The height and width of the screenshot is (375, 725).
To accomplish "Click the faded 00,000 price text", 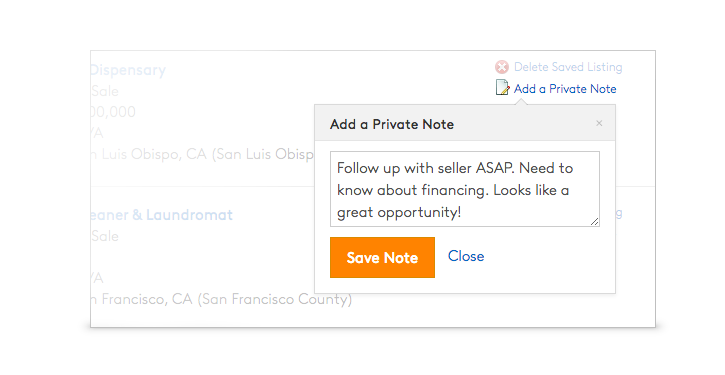I will tap(113, 112).
